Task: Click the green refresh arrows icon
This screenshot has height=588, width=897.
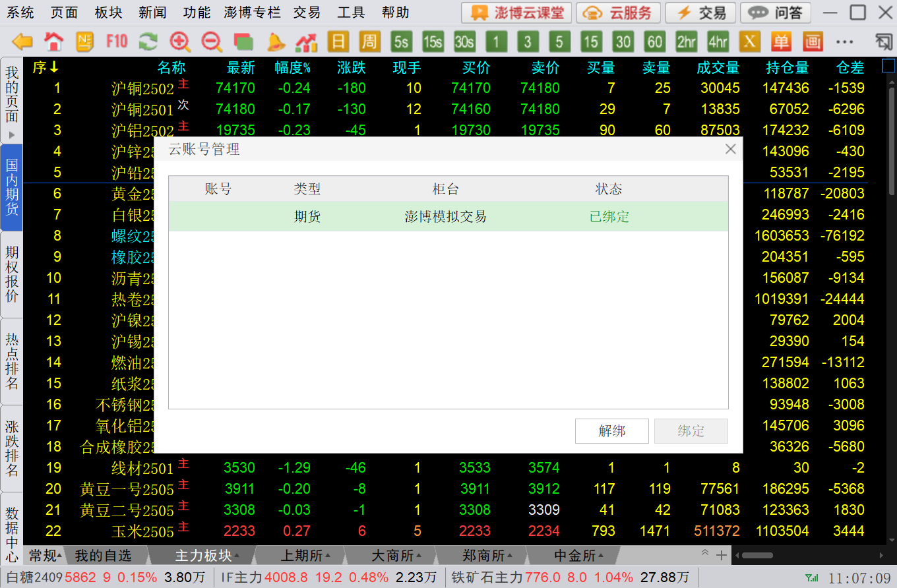Action: (148, 42)
